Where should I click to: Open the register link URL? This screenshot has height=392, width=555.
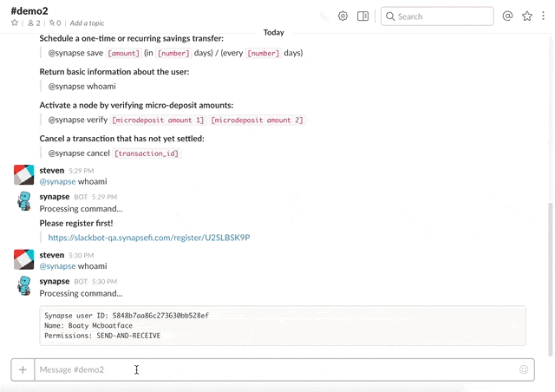click(x=149, y=238)
